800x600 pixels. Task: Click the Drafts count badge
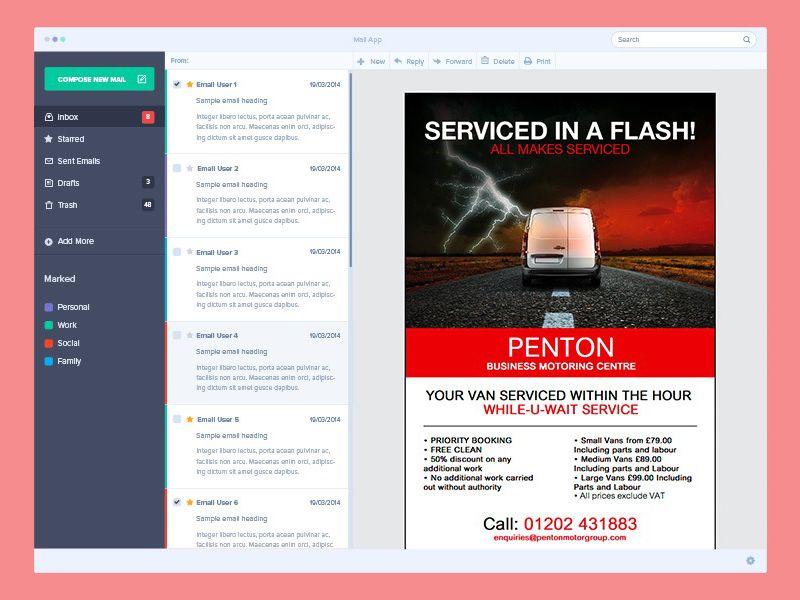point(148,182)
